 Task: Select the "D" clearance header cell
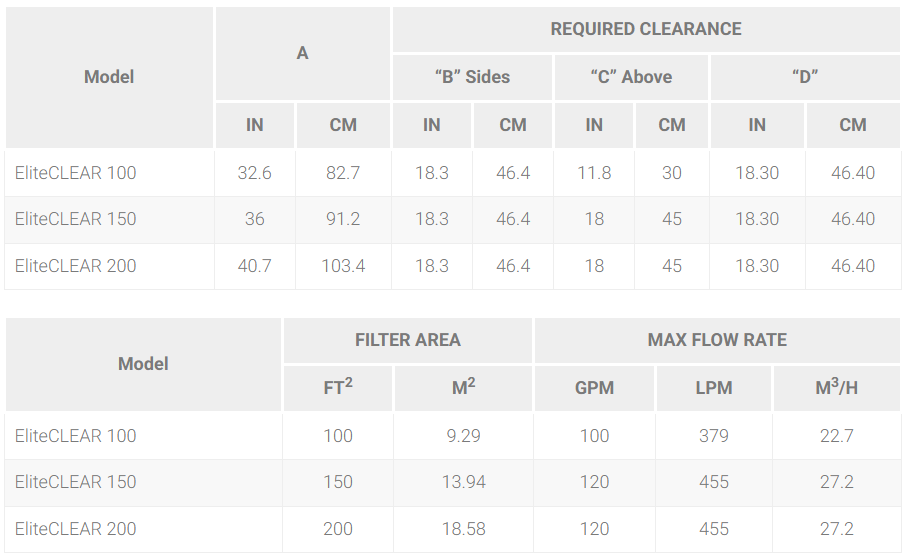805,77
